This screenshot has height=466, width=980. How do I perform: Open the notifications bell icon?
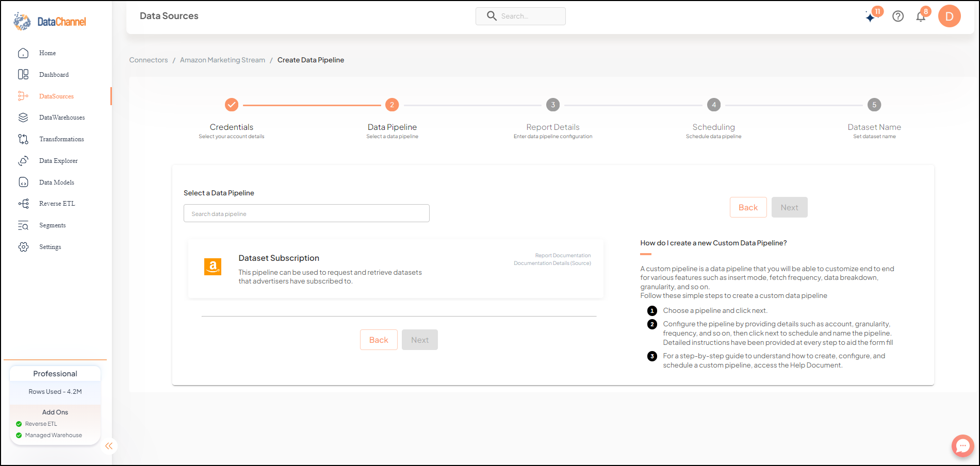click(921, 17)
